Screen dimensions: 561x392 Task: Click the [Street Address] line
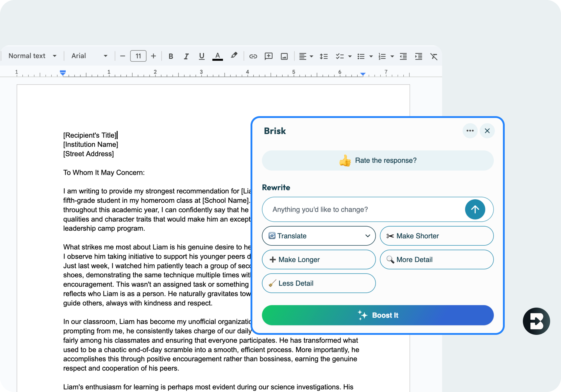pyautogui.click(x=88, y=154)
